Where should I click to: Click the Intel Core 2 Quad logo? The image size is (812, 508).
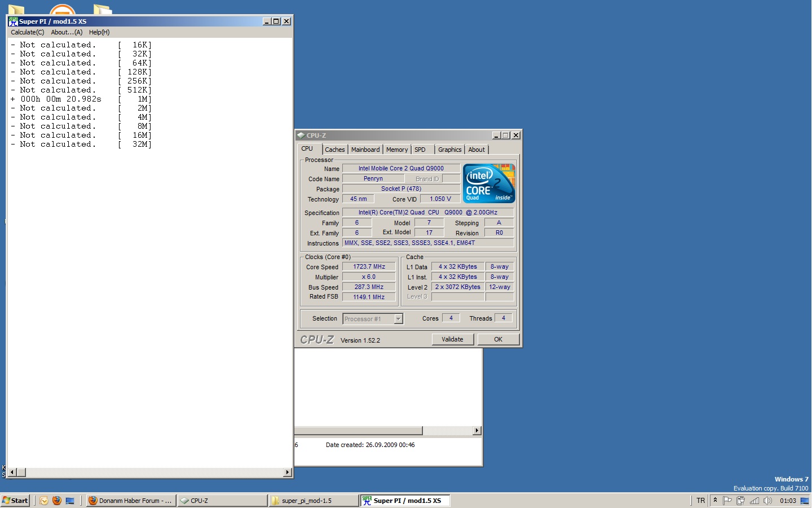489,183
